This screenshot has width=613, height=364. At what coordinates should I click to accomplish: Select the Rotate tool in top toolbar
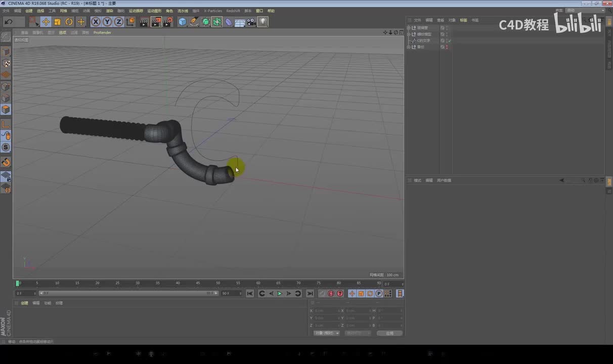click(x=69, y=22)
